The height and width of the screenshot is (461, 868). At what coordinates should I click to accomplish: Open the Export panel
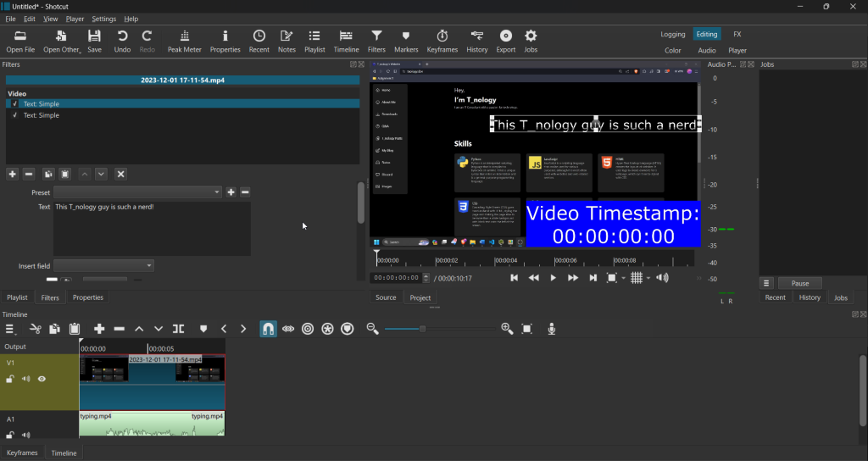point(505,42)
